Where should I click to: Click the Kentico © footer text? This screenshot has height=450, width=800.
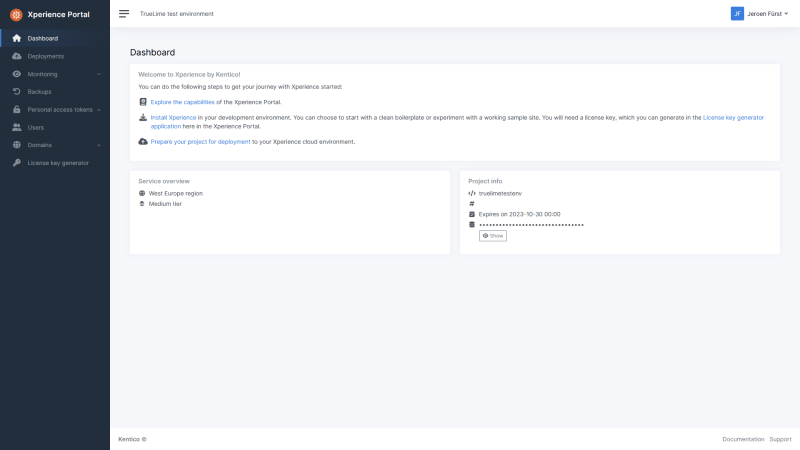(132, 439)
